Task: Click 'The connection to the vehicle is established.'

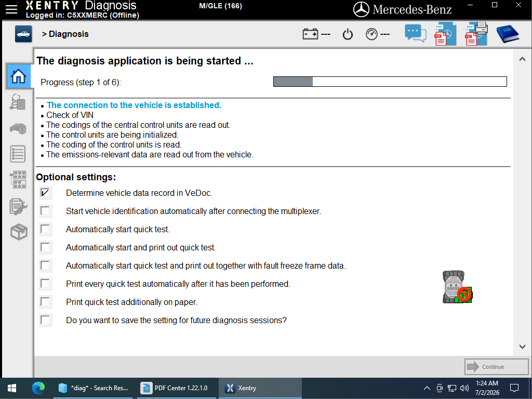Action: click(x=134, y=105)
